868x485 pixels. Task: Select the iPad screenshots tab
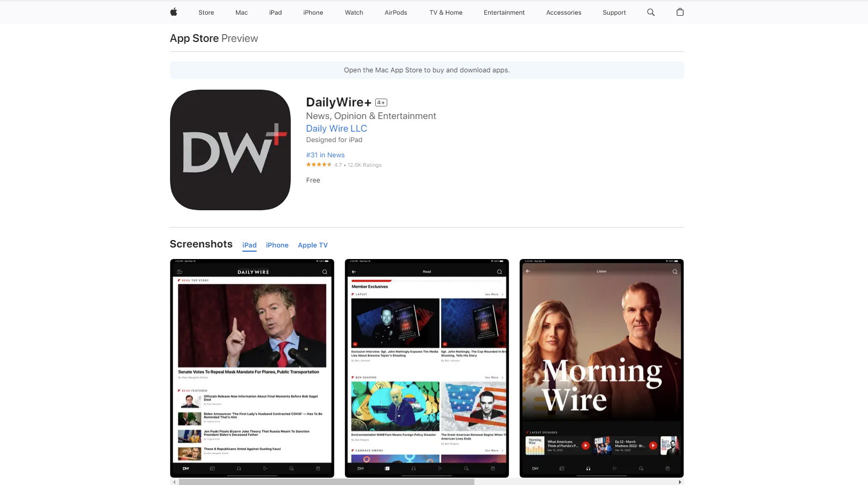pos(249,245)
